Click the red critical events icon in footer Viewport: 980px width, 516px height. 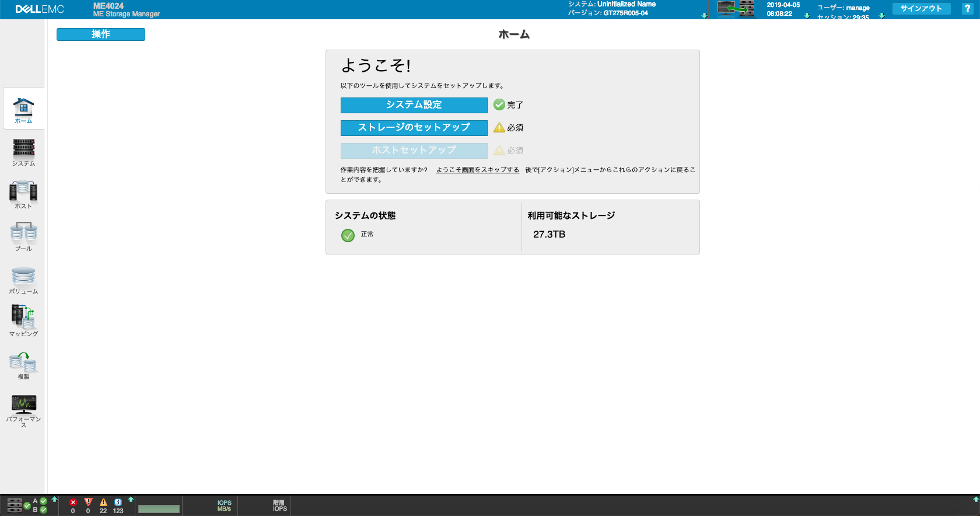(73, 502)
